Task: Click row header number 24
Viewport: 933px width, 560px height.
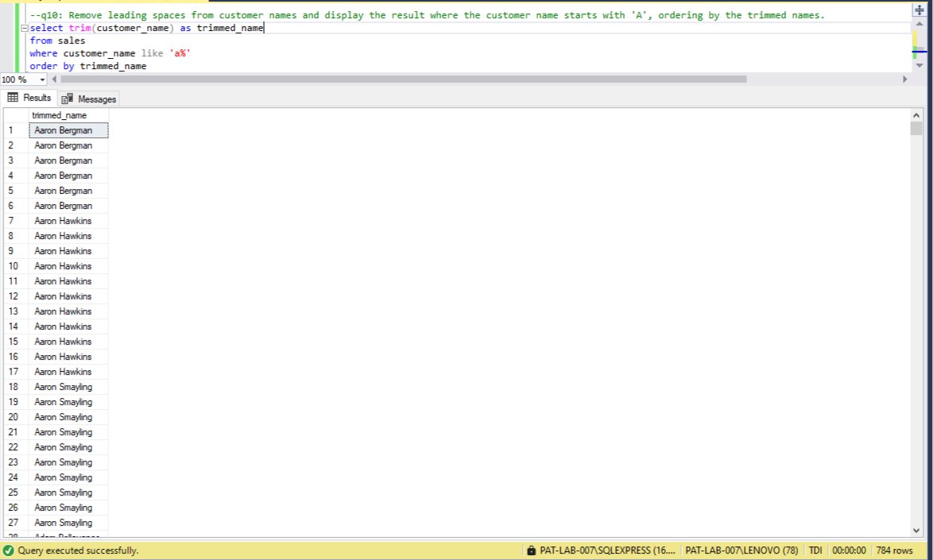Action: pyautogui.click(x=16, y=477)
